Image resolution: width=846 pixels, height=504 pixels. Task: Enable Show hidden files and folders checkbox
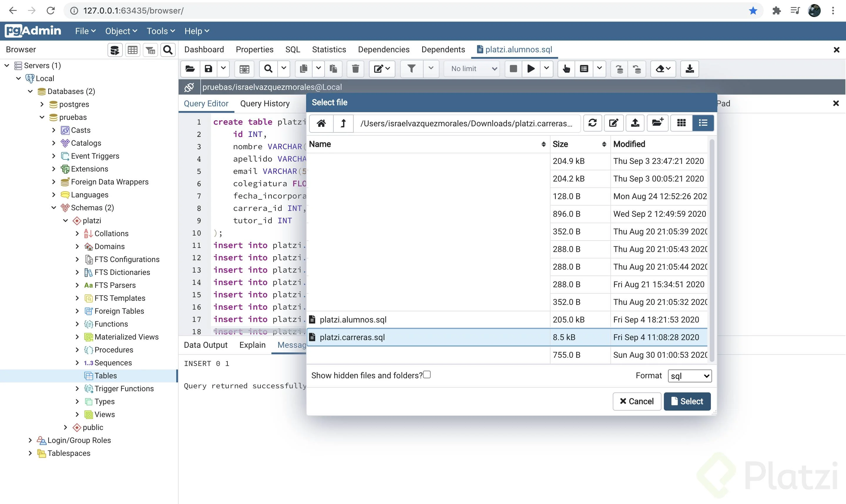click(x=427, y=374)
